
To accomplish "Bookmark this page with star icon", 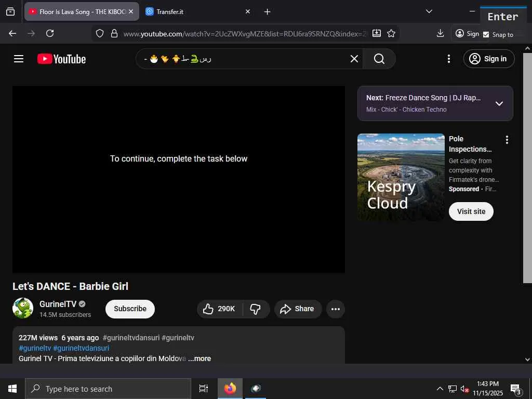I will pos(391,33).
